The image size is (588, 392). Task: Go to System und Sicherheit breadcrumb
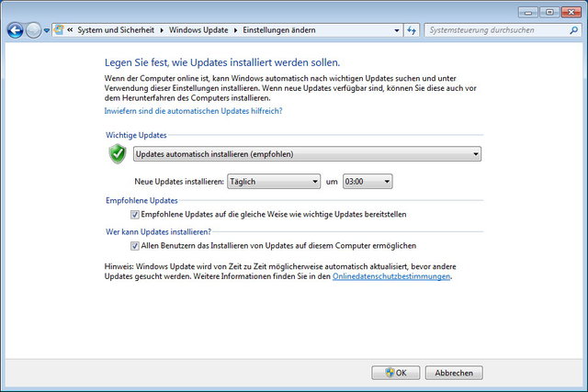click(x=116, y=30)
